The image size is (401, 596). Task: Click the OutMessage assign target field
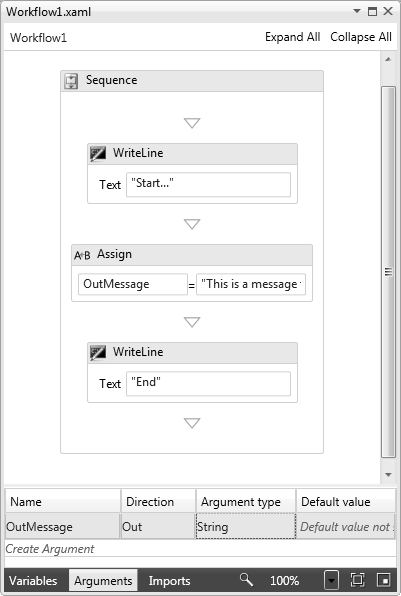click(x=133, y=284)
